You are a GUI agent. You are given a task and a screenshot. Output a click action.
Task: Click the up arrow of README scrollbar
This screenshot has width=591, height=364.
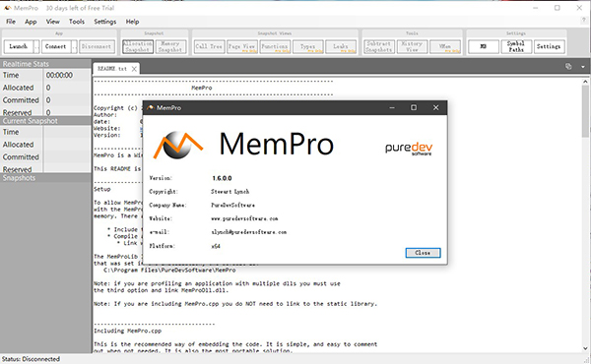585,82
